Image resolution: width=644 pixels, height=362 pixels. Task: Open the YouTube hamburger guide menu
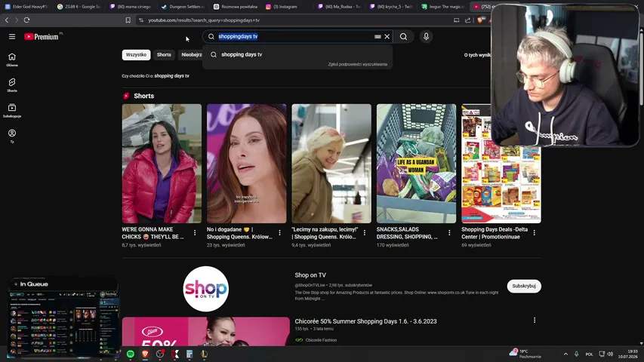12,36
